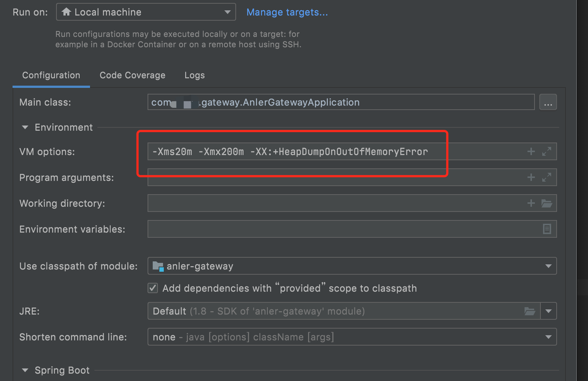Switch to the Configuration tab
Screen dimensions: 588x381
click(x=51, y=75)
